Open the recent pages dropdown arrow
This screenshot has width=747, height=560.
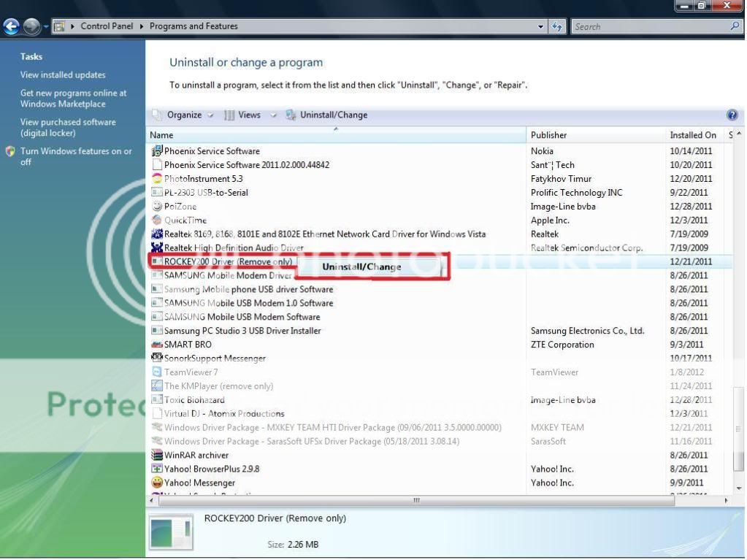pyautogui.click(x=46, y=27)
